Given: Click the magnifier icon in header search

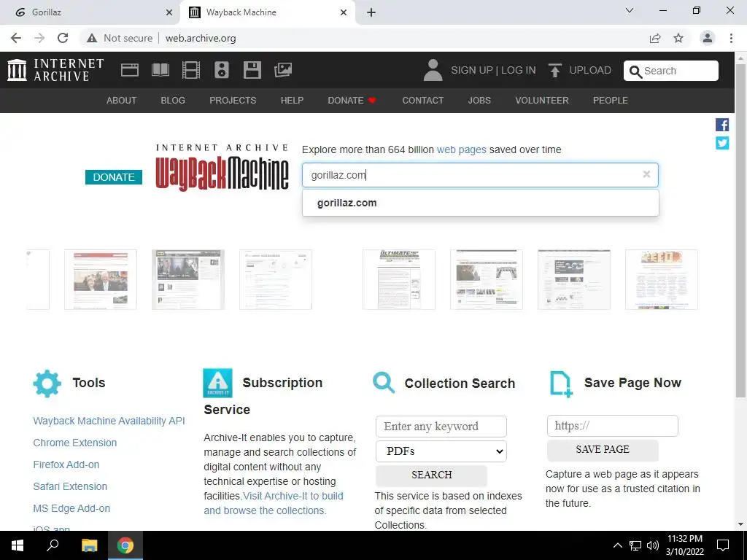Looking at the screenshot, I should (635, 71).
